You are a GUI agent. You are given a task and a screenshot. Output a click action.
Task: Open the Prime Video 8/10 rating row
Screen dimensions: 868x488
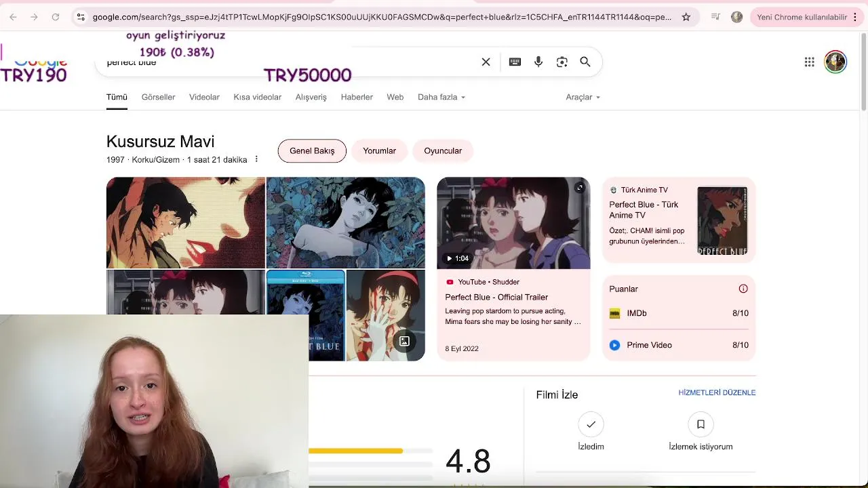(x=679, y=345)
